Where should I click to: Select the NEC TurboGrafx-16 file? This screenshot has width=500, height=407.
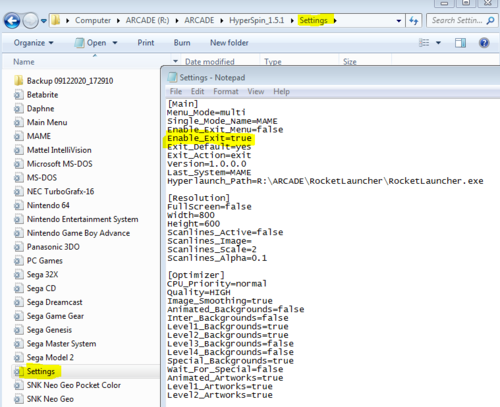click(x=54, y=191)
